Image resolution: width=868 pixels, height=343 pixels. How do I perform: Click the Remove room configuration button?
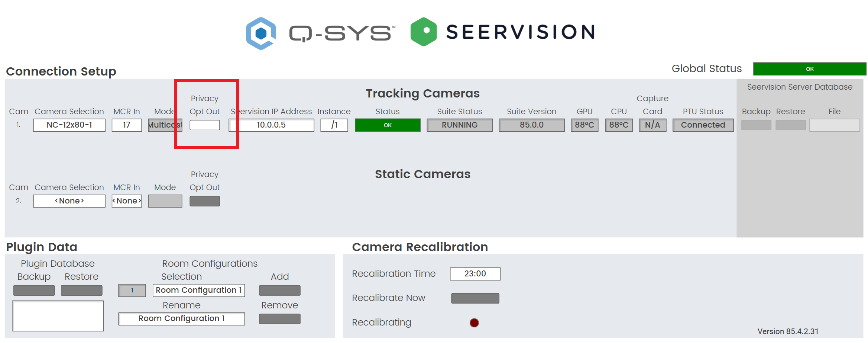(x=279, y=319)
